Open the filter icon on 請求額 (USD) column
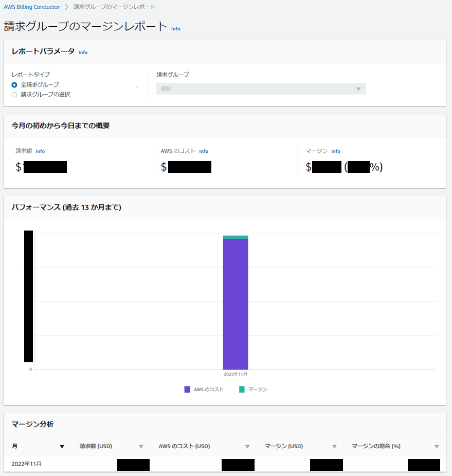 point(141,446)
